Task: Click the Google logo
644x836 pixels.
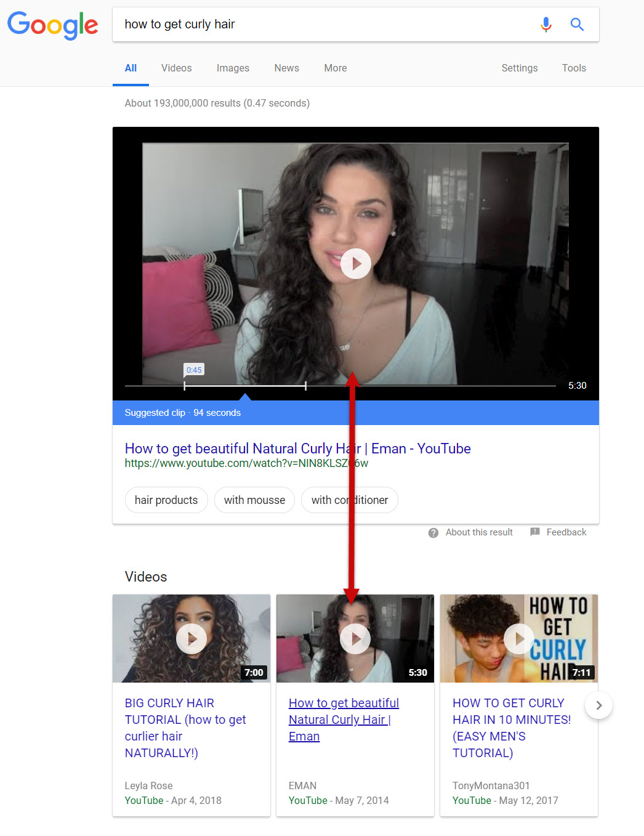Action: coord(52,25)
